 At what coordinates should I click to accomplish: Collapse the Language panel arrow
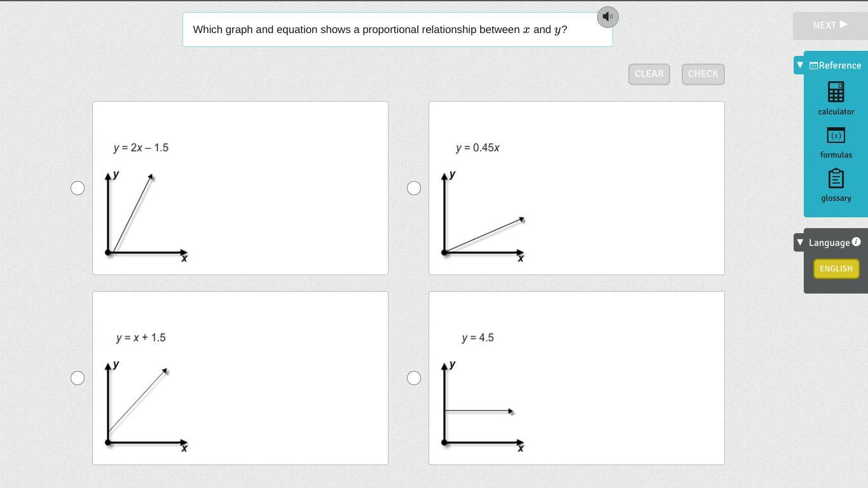pos(800,243)
